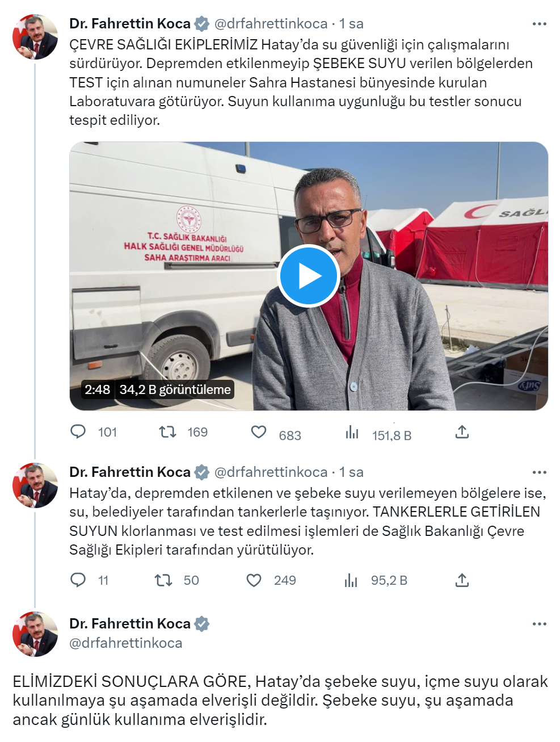
Task: Open the profile avatar of the first tweet
Action: (x=35, y=37)
